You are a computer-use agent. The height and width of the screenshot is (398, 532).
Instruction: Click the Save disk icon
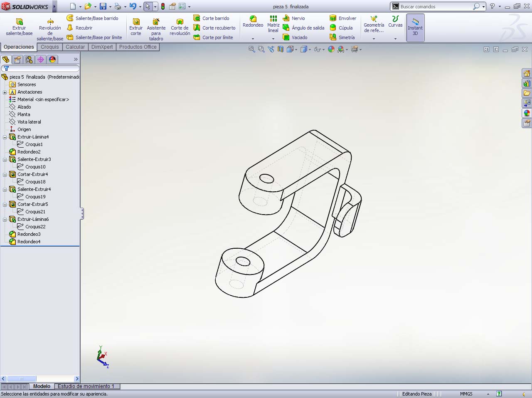pos(103,6)
